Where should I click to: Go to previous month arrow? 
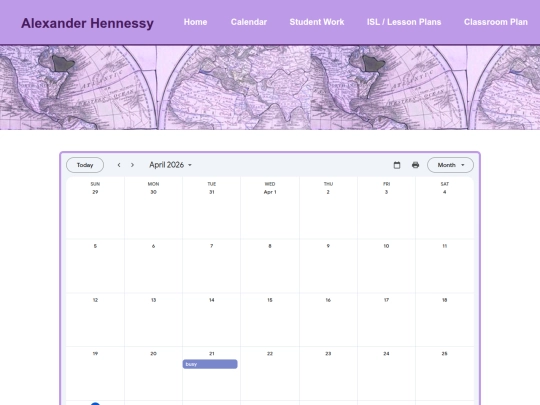coord(119,165)
